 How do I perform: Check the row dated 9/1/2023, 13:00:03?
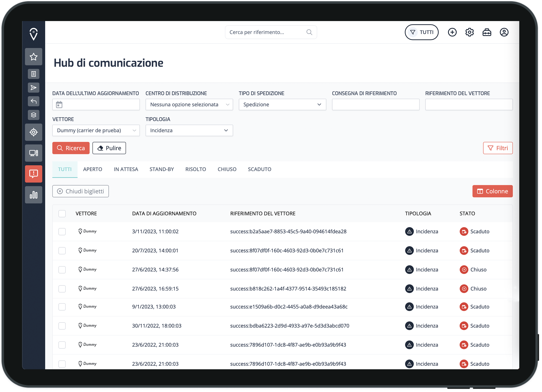(62, 307)
